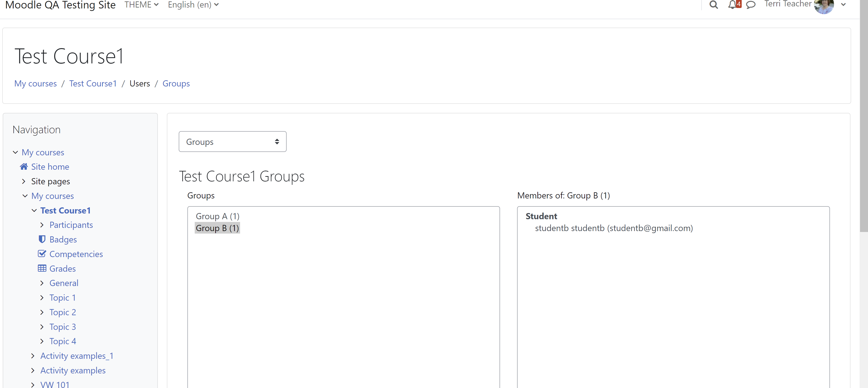Image resolution: width=868 pixels, height=388 pixels.
Task: Open Test Course1 in the navigation tree
Action: [65, 210]
